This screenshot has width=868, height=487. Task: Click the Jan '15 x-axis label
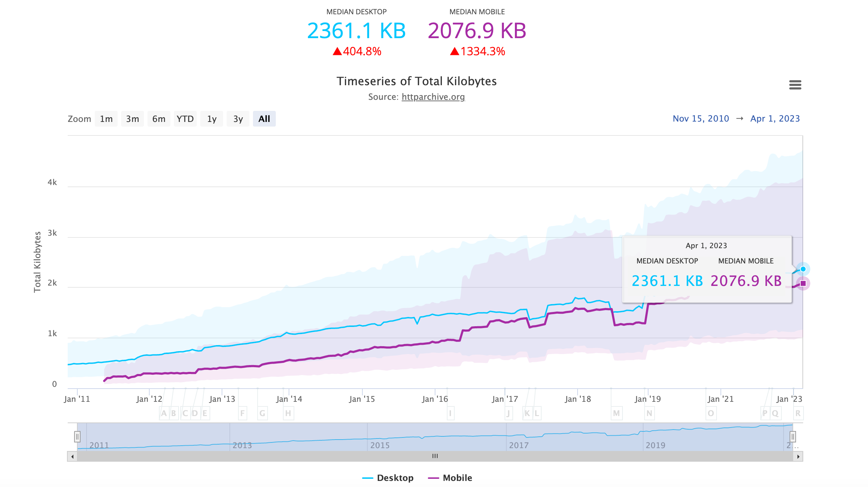[362, 399]
